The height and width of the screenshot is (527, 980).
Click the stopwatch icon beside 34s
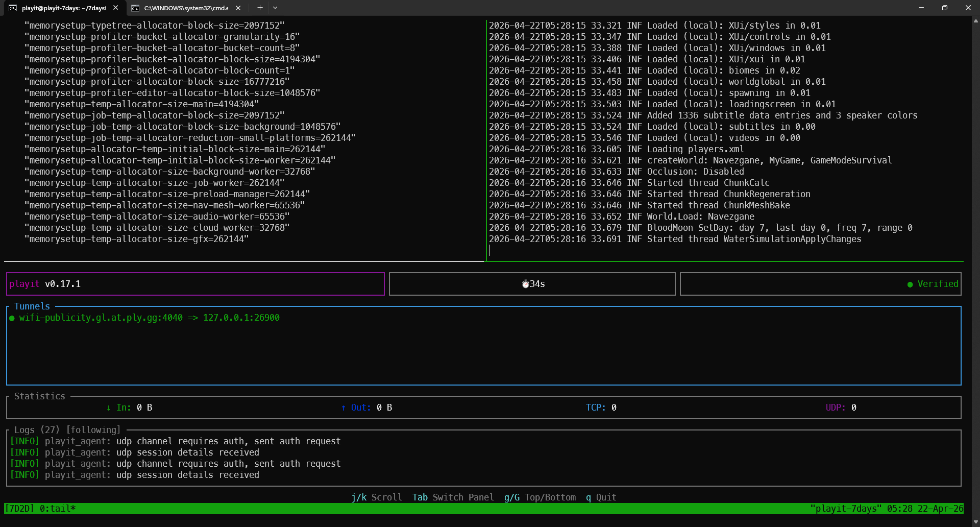[x=525, y=284]
